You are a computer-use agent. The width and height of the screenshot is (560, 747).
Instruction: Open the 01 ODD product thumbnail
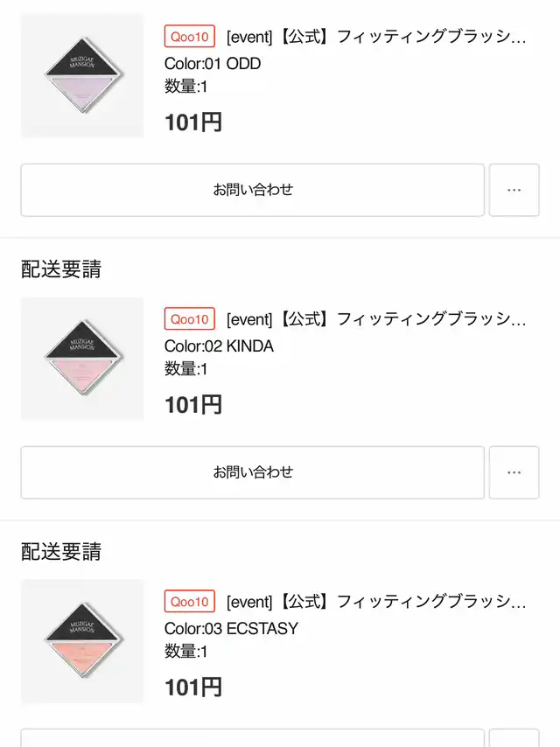(82, 75)
